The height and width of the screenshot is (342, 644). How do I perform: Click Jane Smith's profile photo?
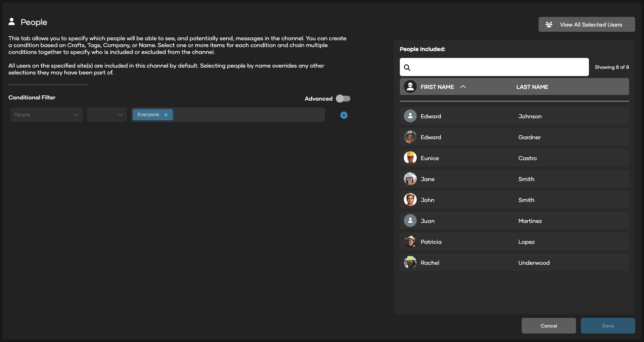[x=410, y=179]
